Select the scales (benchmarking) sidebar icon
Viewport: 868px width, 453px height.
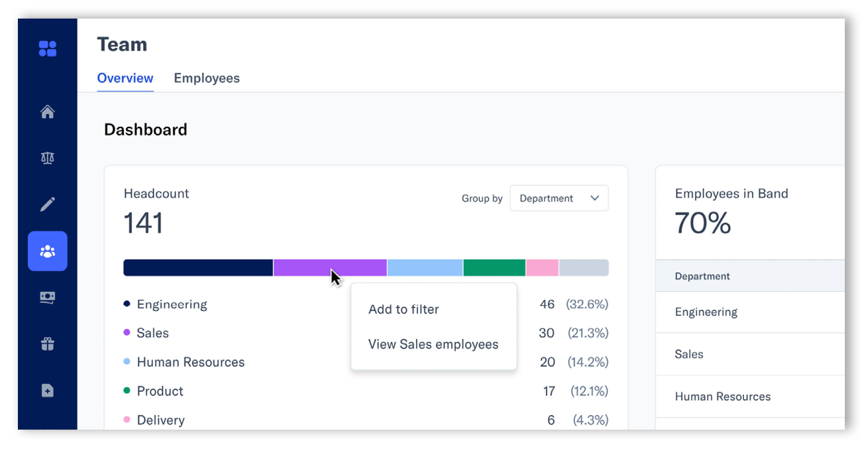47,158
